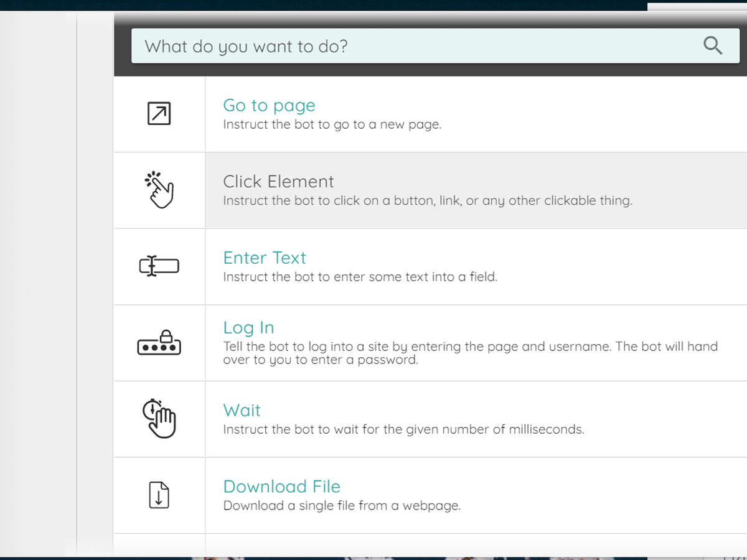
Task: Click description 'Download a single file from a webpage'
Action: pyautogui.click(x=342, y=506)
